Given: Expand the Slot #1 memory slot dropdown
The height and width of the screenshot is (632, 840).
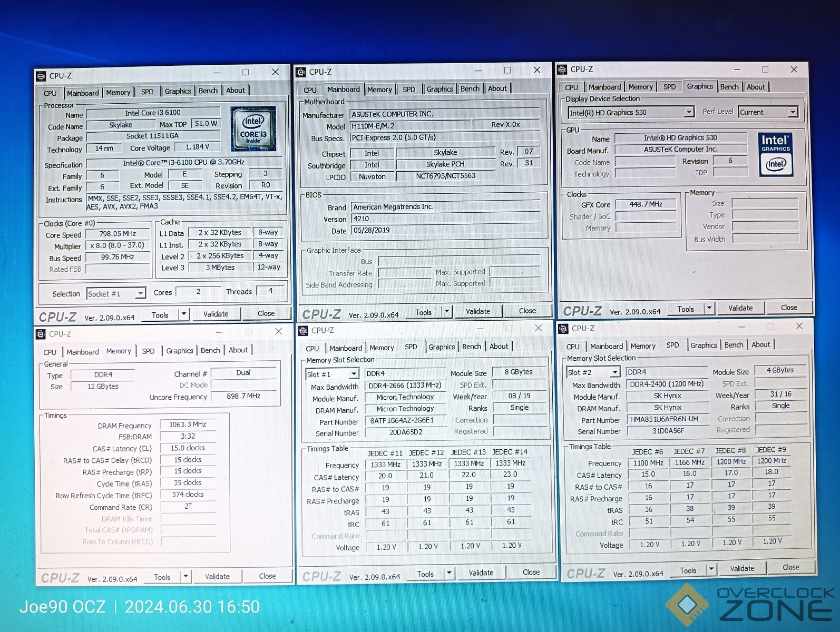Looking at the screenshot, I should [x=354, y=374].
